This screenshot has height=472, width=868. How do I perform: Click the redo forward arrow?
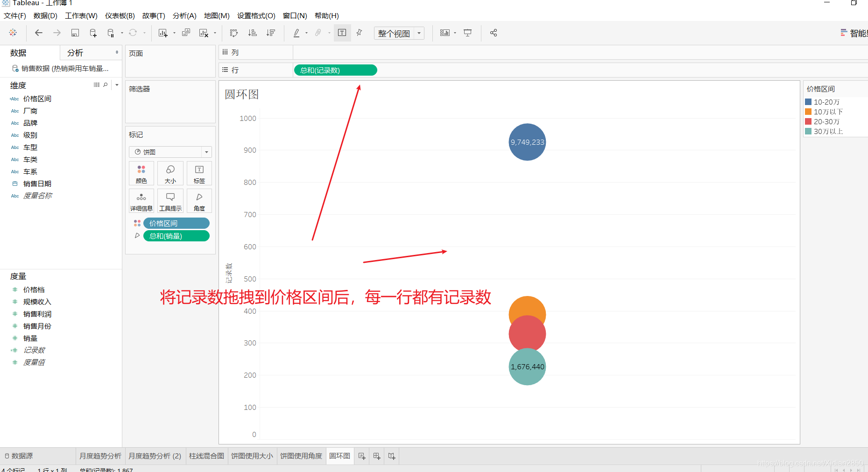pos(57,33)
